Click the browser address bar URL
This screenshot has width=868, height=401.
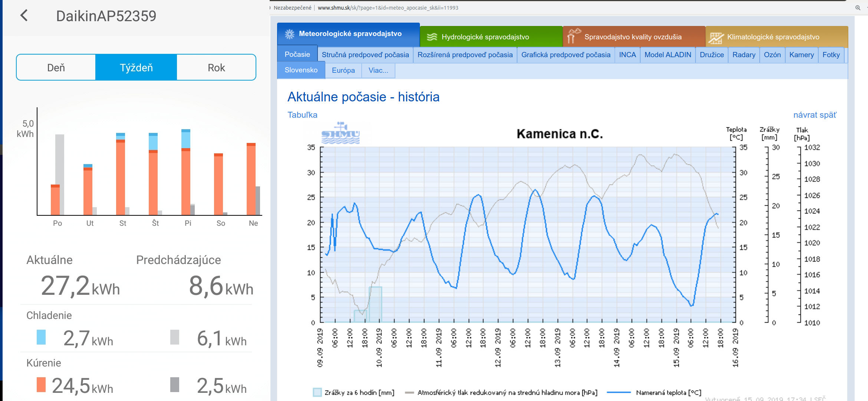coord(388,8)
